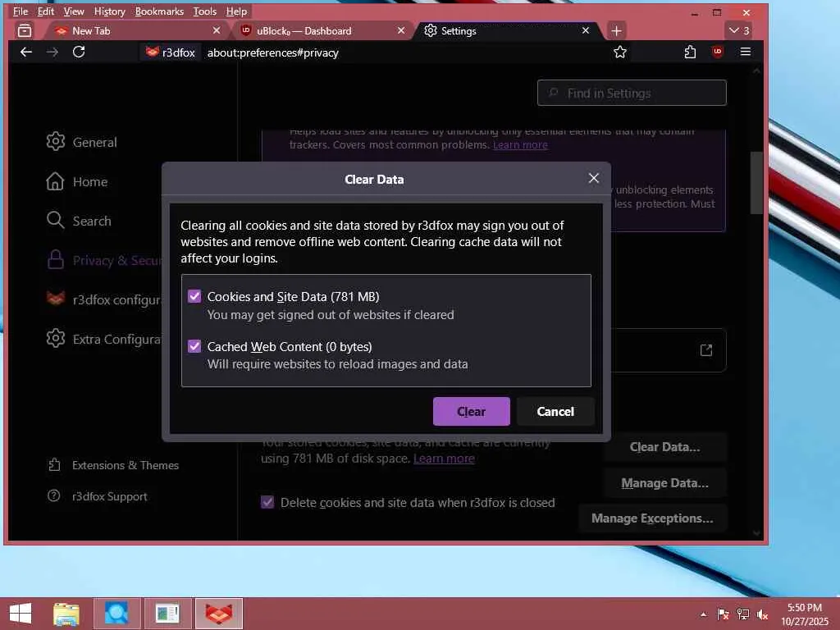This screenshot has width=840, height=630.
Task: Cancel the Clear Data dialog
Action: click(x=555, y=412)
